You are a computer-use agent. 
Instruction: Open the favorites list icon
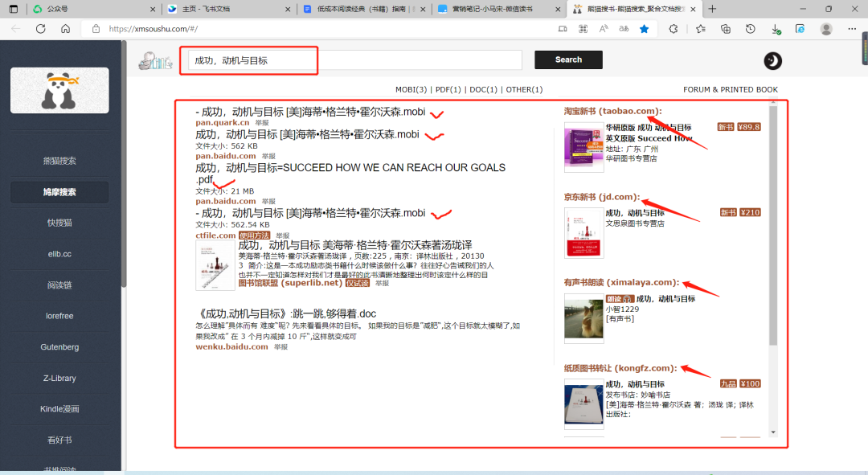[x=701, y=29]
